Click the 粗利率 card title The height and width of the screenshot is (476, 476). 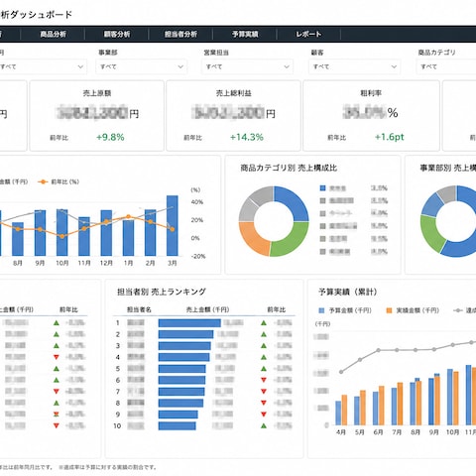(371, 93)
